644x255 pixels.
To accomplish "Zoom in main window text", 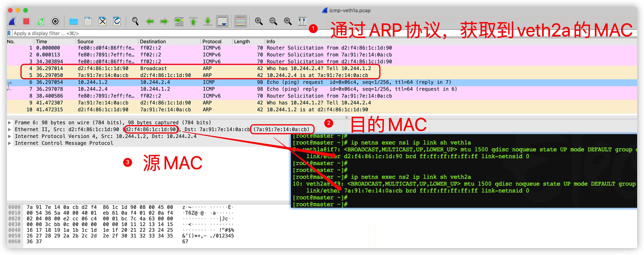I will pos(259,22).
